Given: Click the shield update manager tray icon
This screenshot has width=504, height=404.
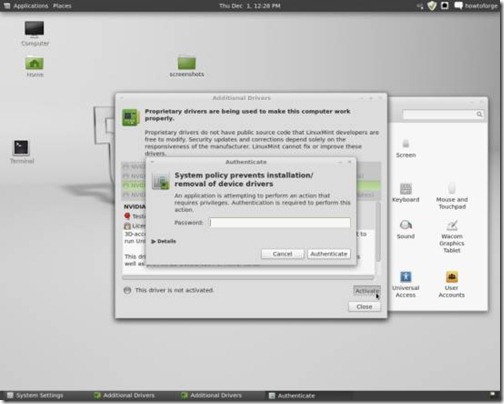Looking at the screenshot, I should 432,6.
